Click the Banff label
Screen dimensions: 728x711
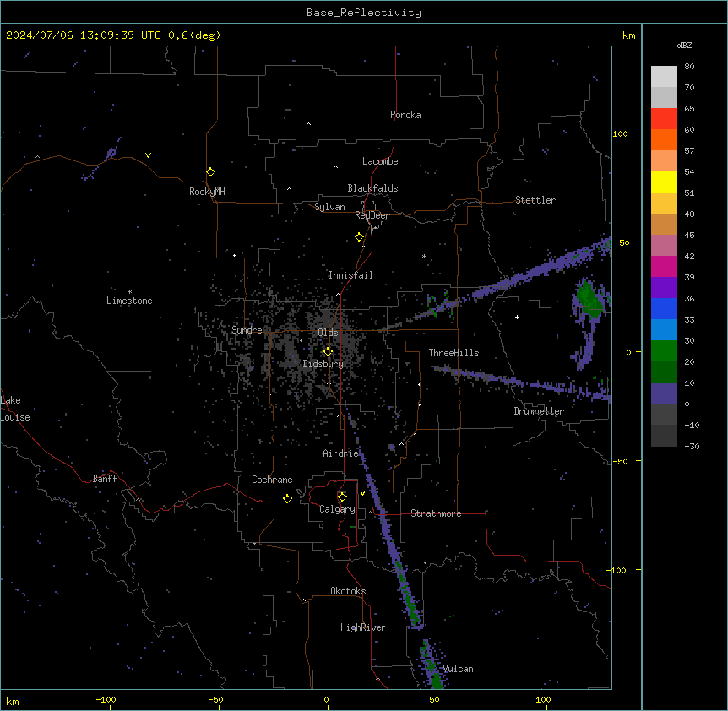point(105,479)
